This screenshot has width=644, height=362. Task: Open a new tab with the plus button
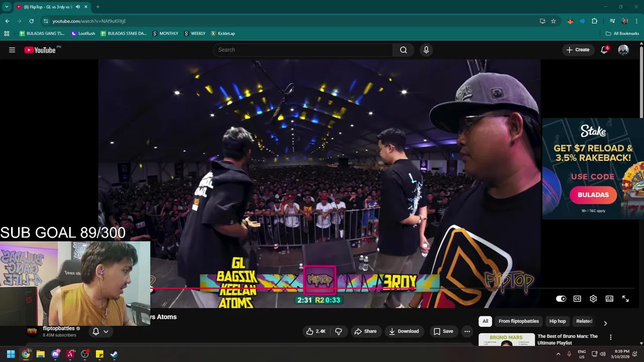click(x=98, y=7)
